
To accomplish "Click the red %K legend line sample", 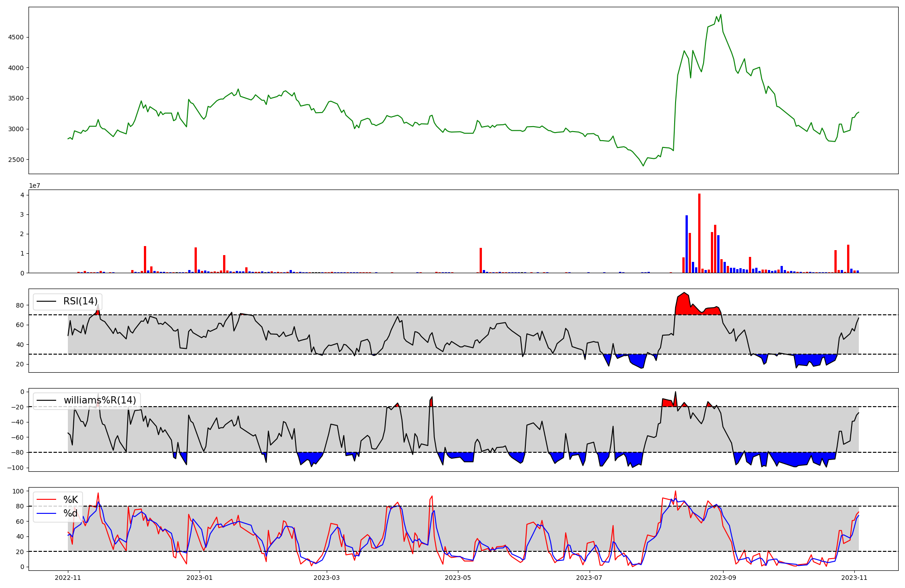I will click(x=46, y=500).
